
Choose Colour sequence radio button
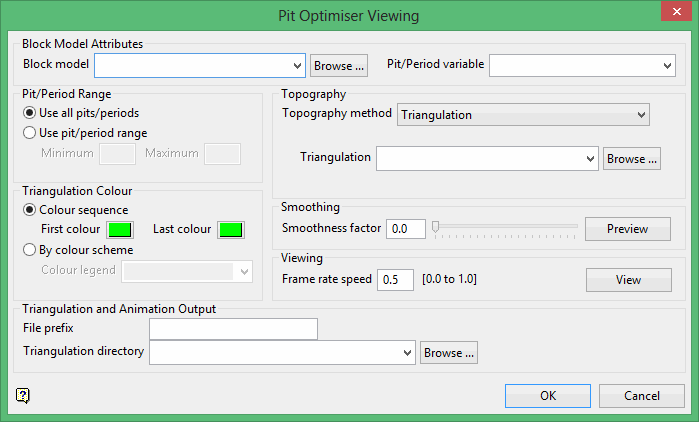pyautogui.click(x=29, y=210)
